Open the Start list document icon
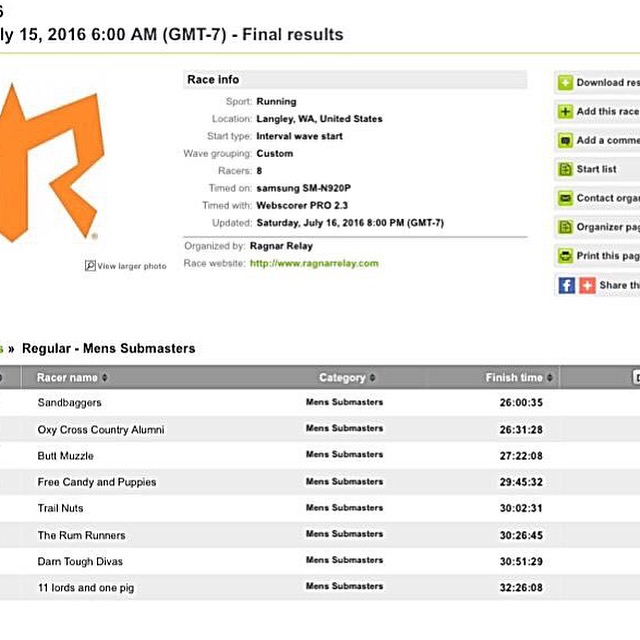Screen dimensions: 640x640 coord(565,169)
